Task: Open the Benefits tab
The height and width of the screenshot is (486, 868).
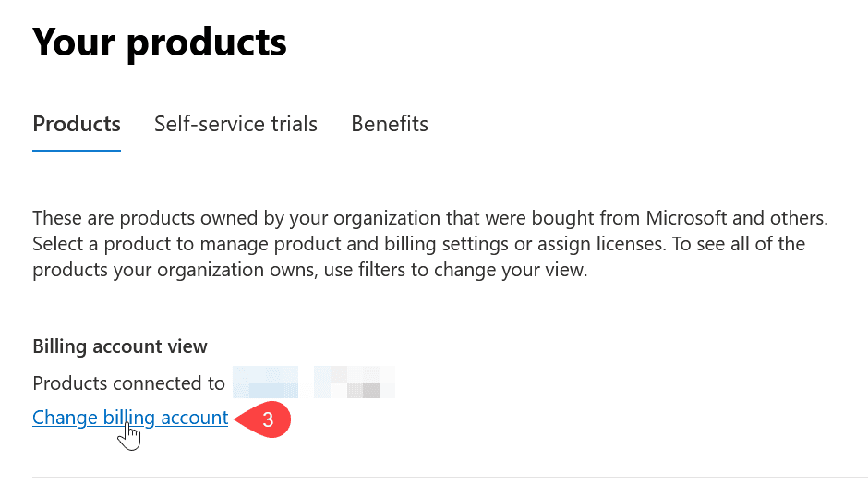Action: (x=390, y=124)
